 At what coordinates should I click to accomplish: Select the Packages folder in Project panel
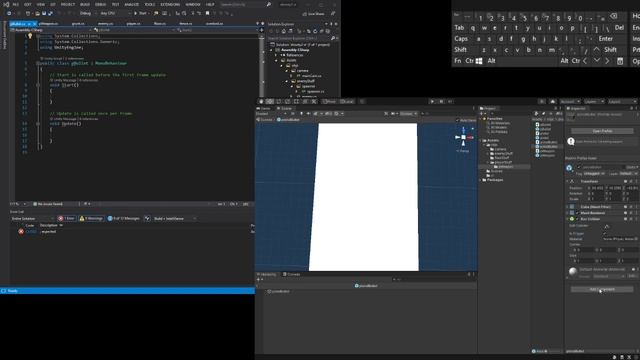pyautogui.click(x=495, y=180)
